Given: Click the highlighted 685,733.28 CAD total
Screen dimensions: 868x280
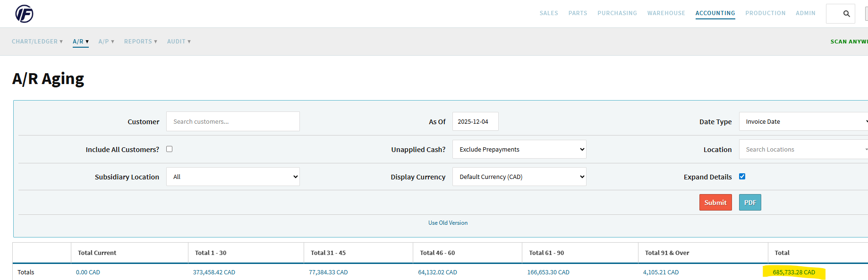Looking at the screenshot, I should (793, 272).
